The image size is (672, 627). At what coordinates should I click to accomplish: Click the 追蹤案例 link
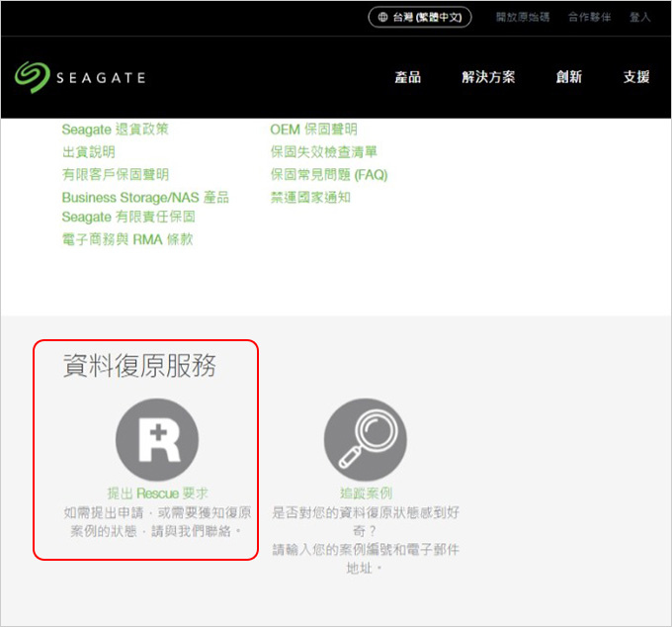(x=366, y=493)
